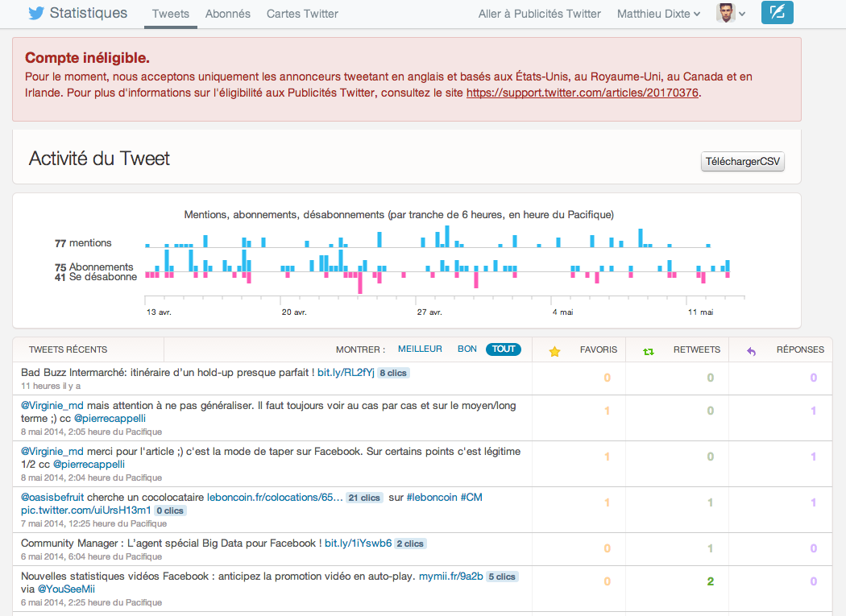Click the Activité du Tweet heading

point(99,159)
